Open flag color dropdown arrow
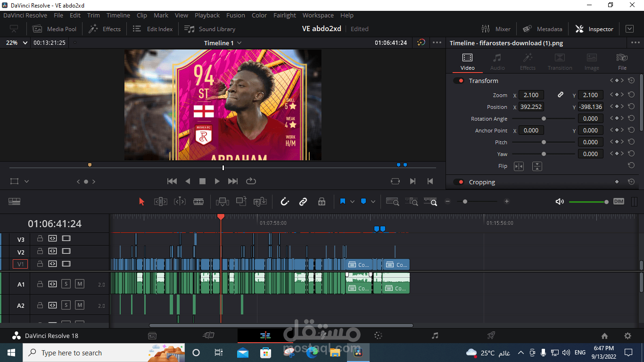The image size is (644, 362). coord(352,202)
